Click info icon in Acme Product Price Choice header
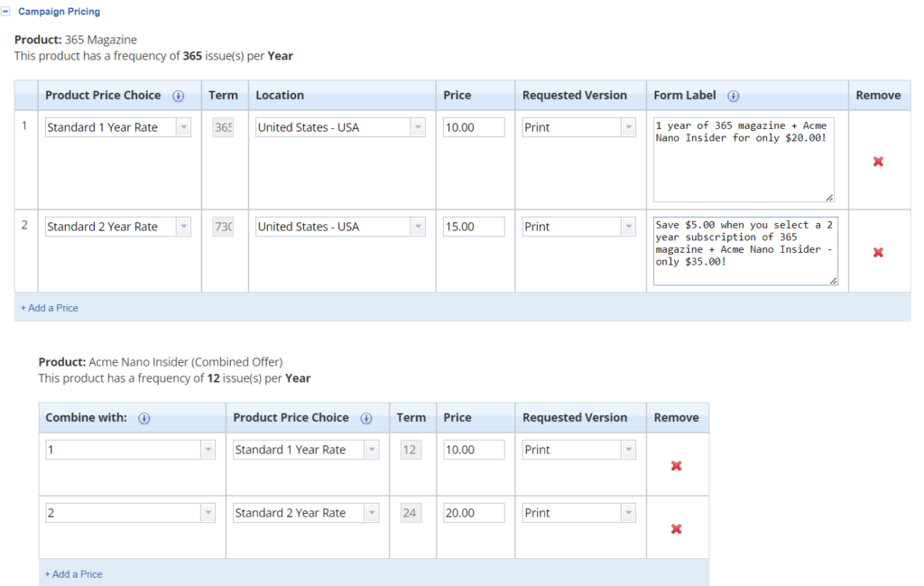The height and width of the screenshot is (586, 924). click(365, 418)
